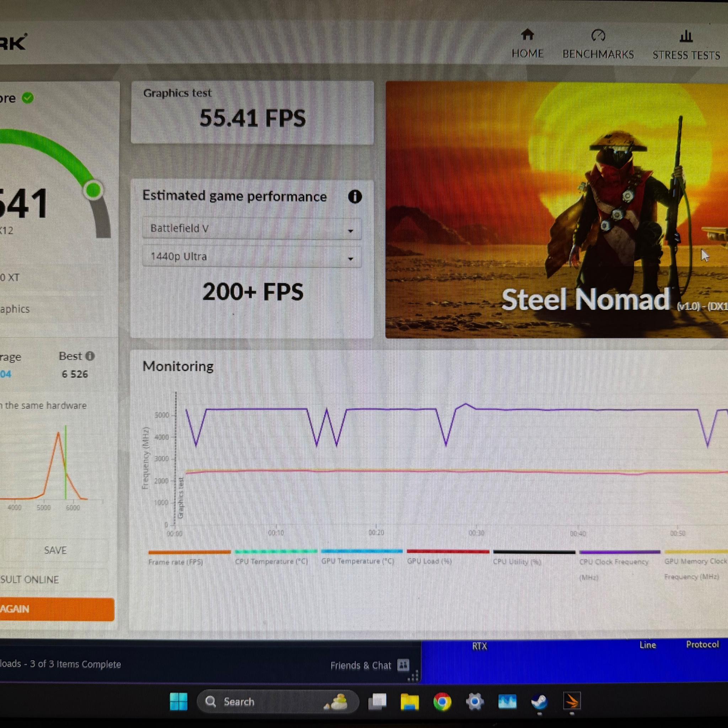Click the SAVE button
Image resolution: width=728 pixels, height=728 pixels.
[55, 550]
